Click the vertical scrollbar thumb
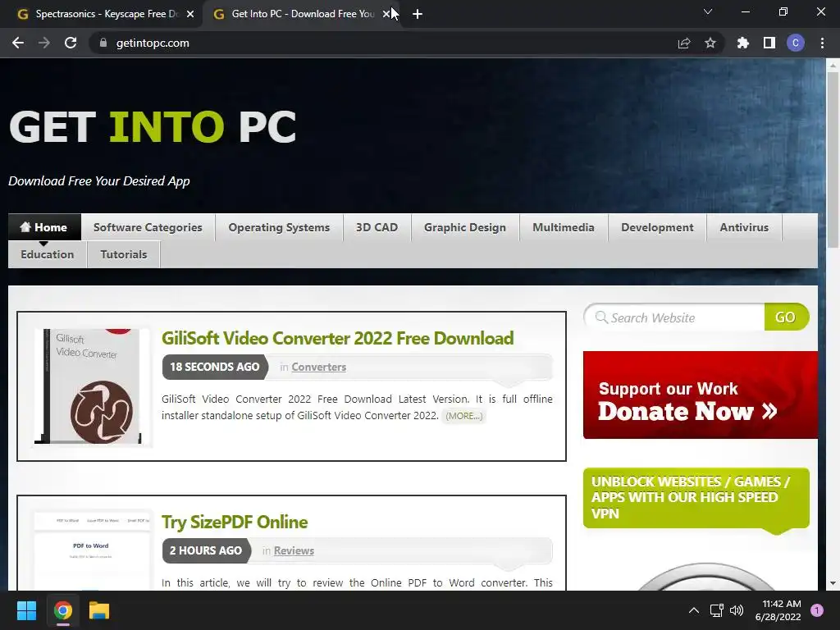 833,161
